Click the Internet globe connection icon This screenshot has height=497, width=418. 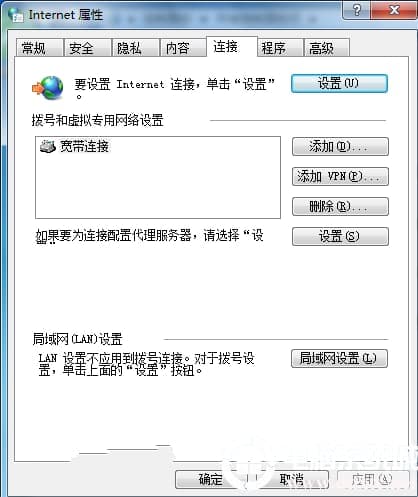click(48, 88)
